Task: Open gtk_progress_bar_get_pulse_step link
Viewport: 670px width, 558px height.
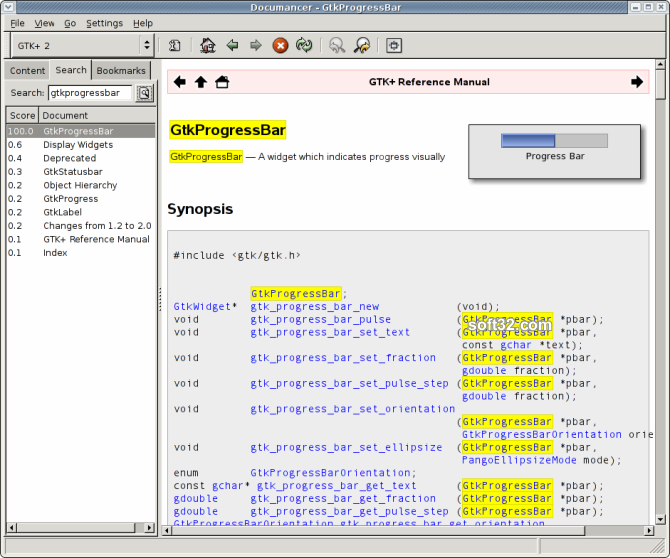Action: pyautogui.click(x=349, y=511)
